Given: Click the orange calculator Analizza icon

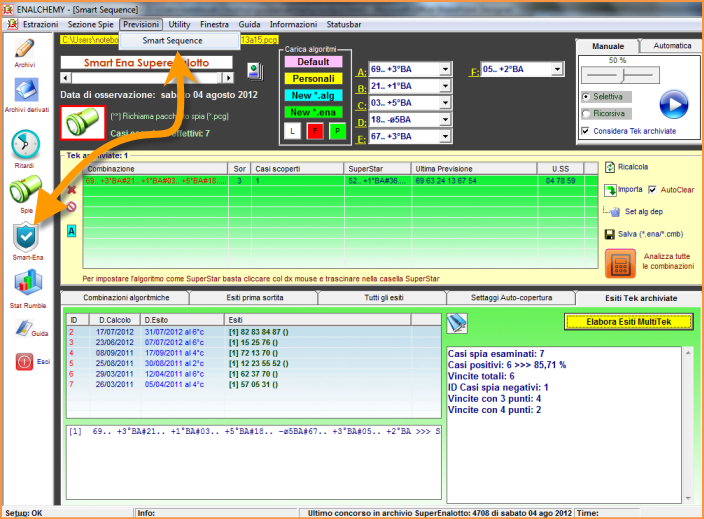Looking at the screenshot, I should click(x=620, y=264).
